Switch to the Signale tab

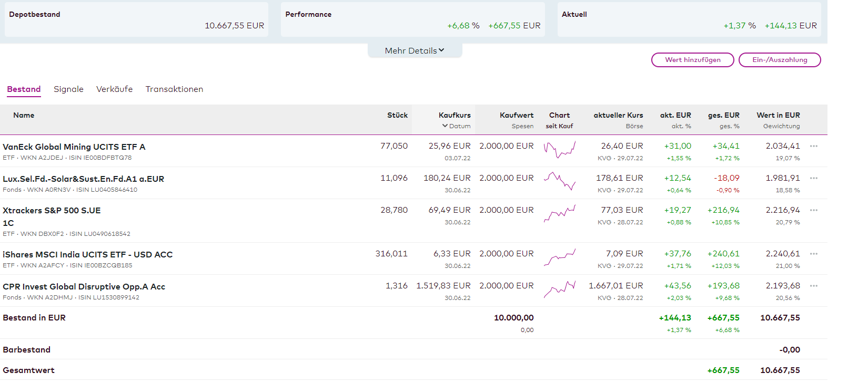68,89
